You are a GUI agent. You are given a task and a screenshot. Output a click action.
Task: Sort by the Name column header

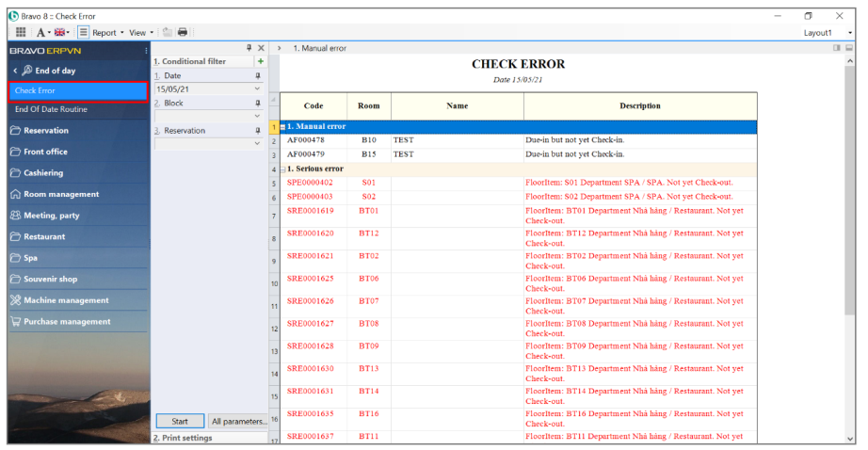(x=458, y=105)
